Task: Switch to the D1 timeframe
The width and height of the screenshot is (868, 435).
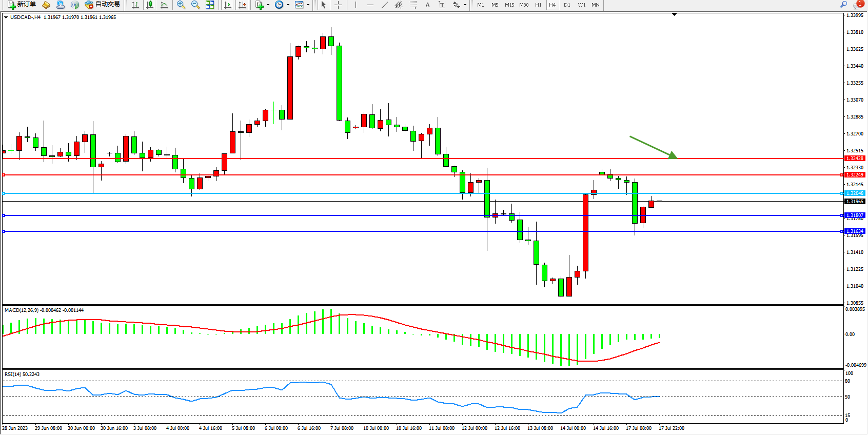Action: 567,5
